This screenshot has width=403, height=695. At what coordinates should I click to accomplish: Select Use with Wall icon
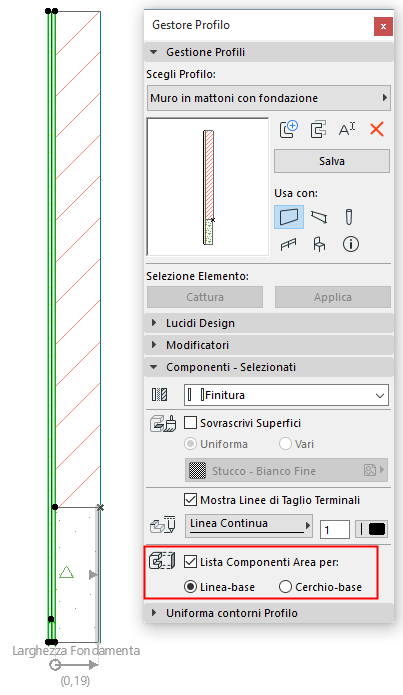[289, 217]
